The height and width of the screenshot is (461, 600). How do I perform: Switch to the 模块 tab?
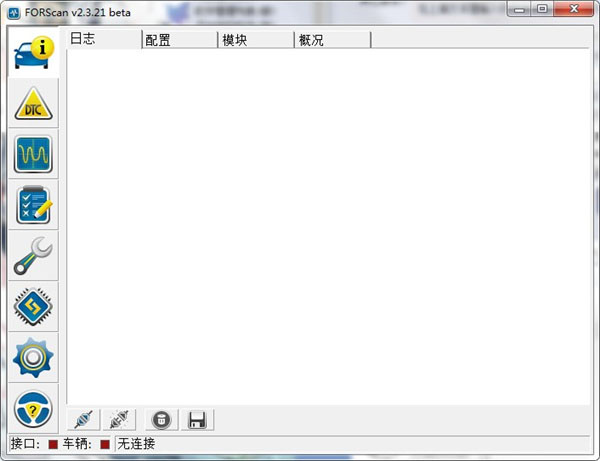pos(256,40)
